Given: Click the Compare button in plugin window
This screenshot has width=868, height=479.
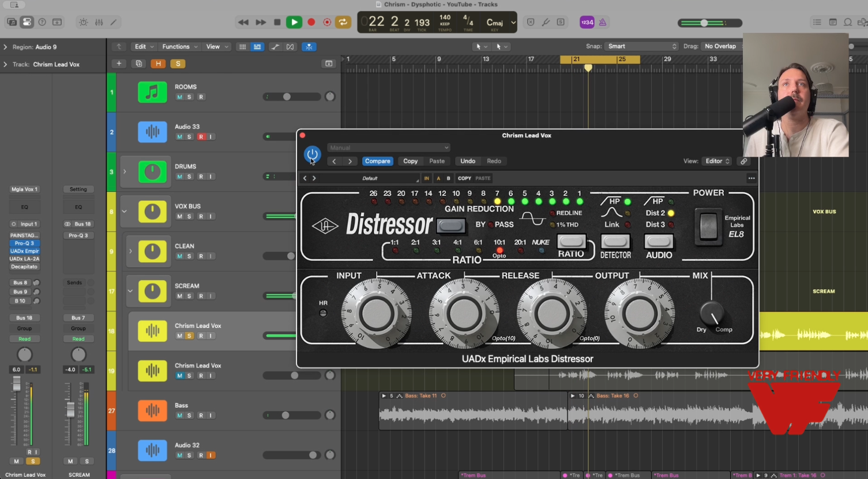Looking at the screenshot, I should [378, 161].
